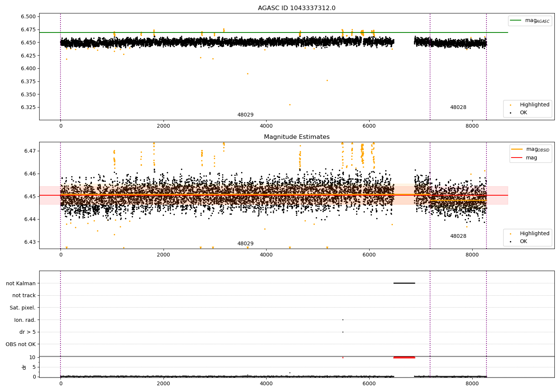Select the 'Ion. rad.' row label

point(25,320)
